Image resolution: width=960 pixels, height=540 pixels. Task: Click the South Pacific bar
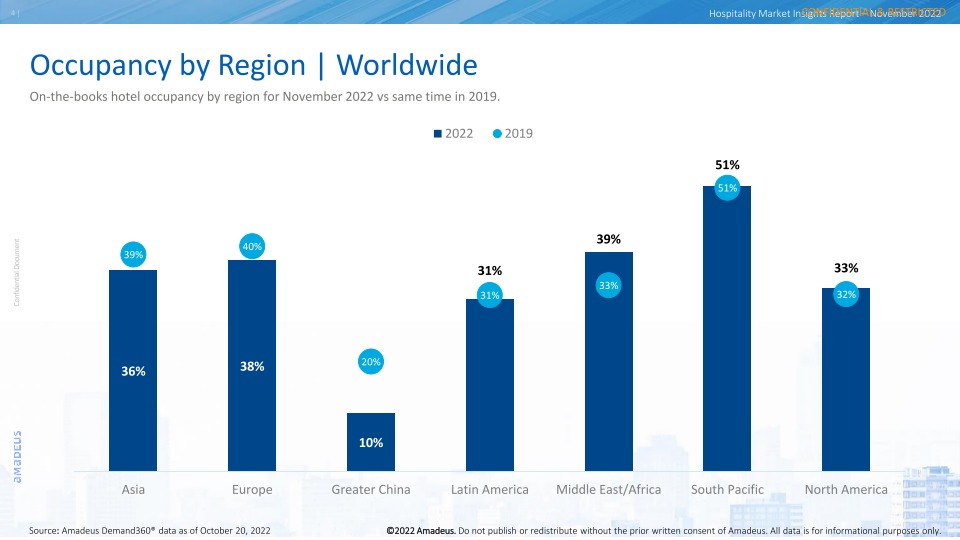[x=727, y=329]
